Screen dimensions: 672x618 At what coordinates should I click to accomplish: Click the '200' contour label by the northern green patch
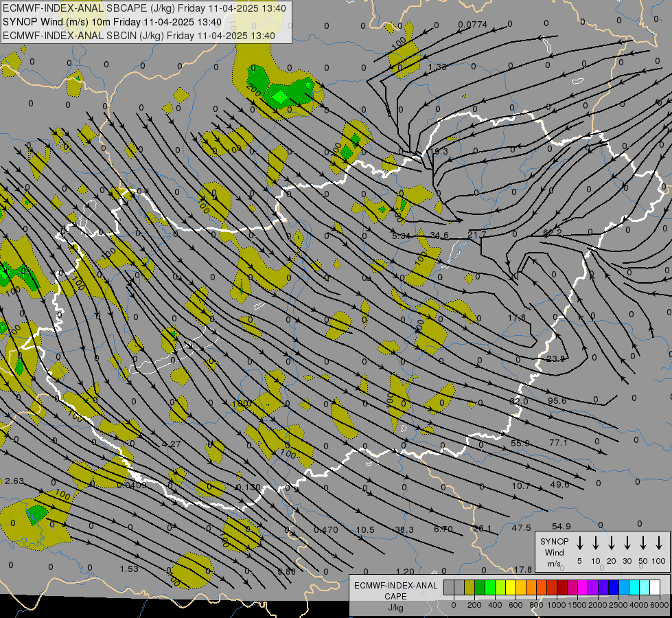254,90
